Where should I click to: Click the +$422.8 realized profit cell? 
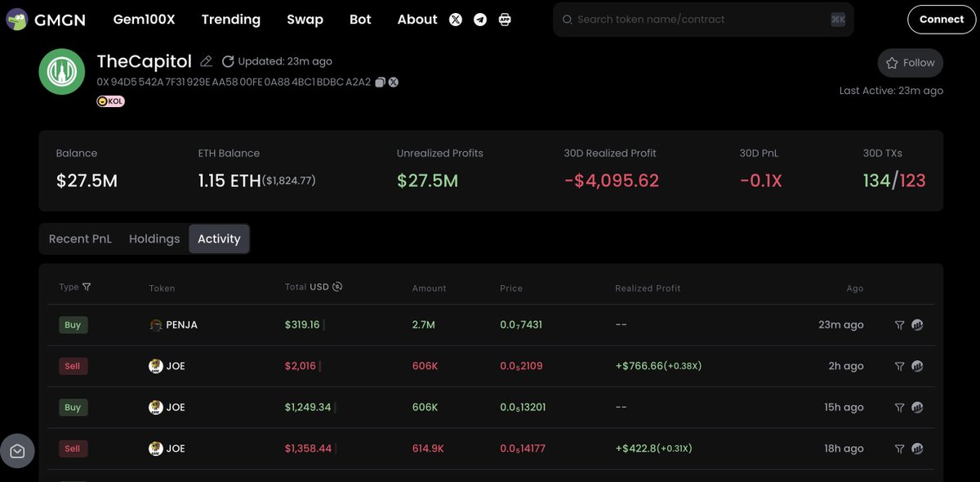(x=653, y=449)
